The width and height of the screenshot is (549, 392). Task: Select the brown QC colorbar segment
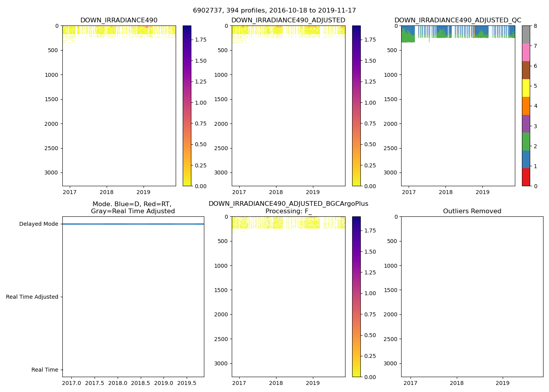(526, 70)
